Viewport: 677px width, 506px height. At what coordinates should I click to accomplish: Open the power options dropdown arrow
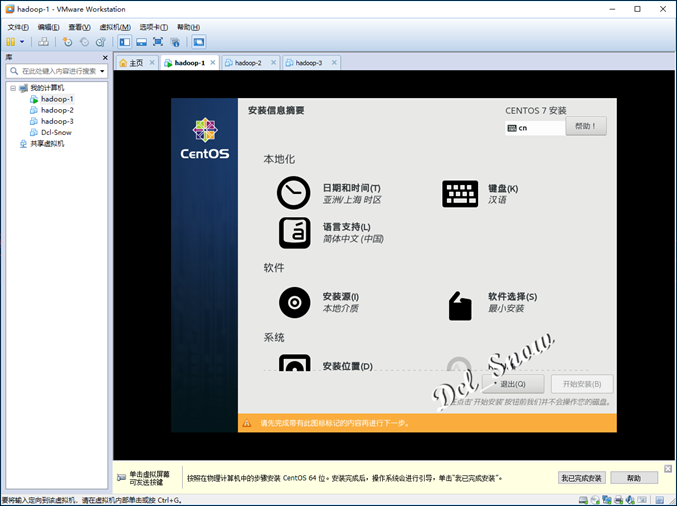click(22, 42)
